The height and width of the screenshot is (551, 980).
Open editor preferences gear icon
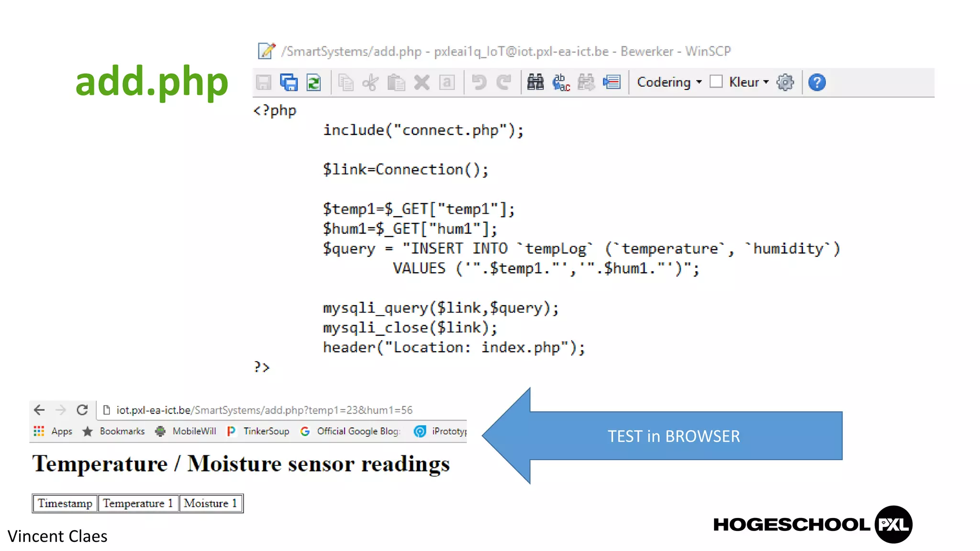(x=785, y=82)
